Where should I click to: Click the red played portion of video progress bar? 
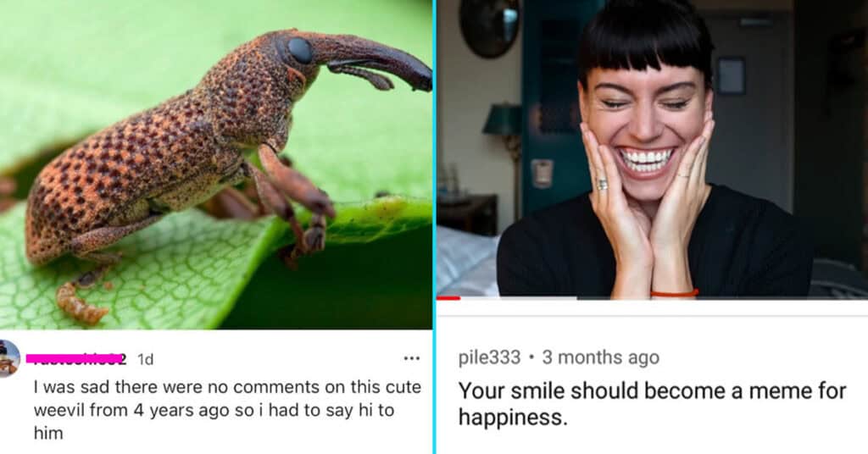pos(448,298)
